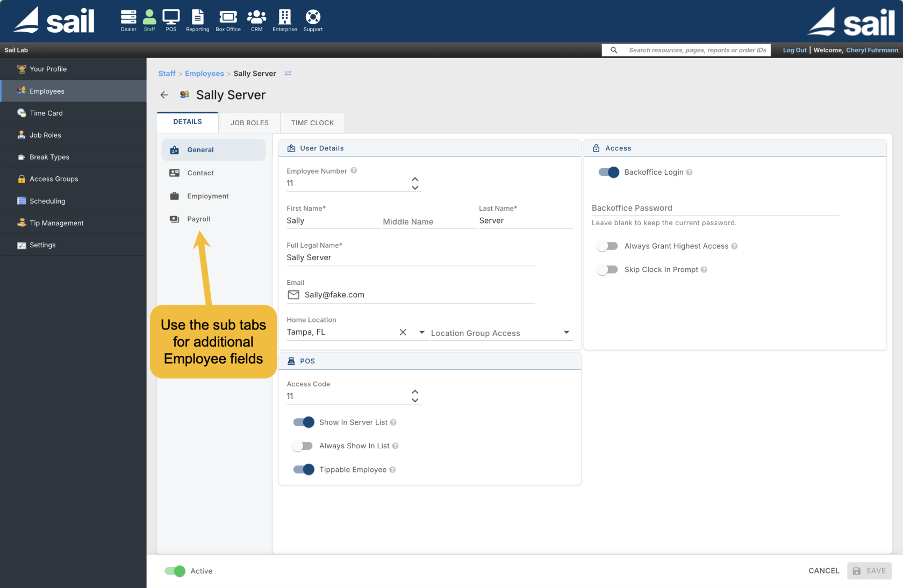Open Access Groups in the sidebar
Image resolution: width=903 pixels, height=588 pixels.
(x=73, y=179)
